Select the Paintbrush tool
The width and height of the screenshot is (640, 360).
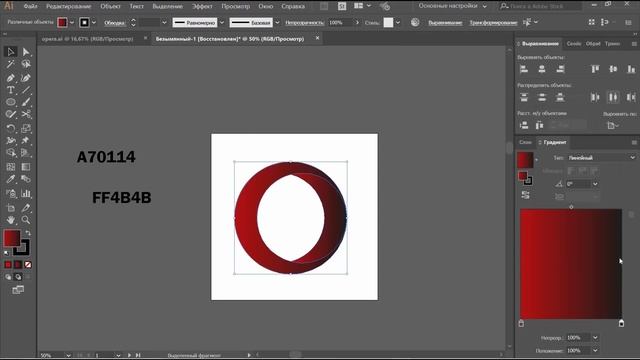click(26, 102)
